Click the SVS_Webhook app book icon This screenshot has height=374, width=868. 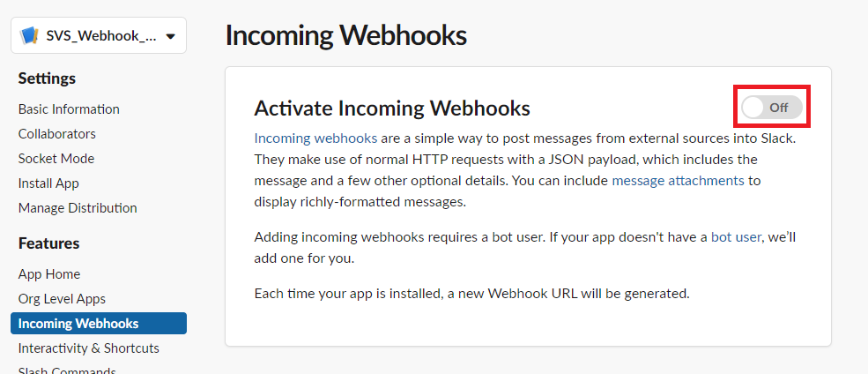tap(29, 36)
